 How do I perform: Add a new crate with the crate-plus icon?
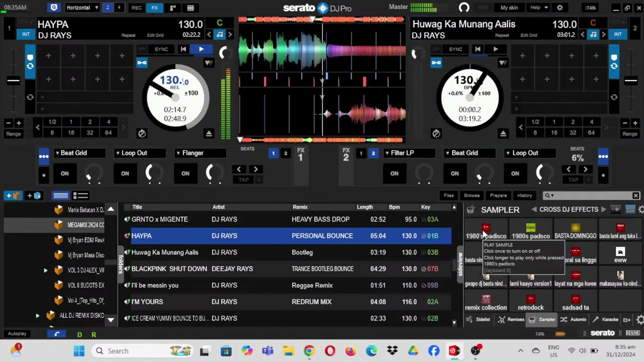tap(13, 196)
